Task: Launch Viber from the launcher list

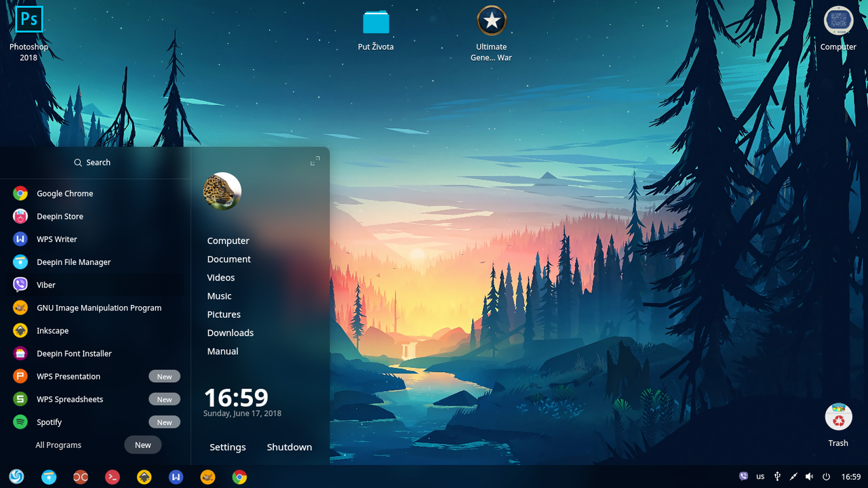Action: 96,285
